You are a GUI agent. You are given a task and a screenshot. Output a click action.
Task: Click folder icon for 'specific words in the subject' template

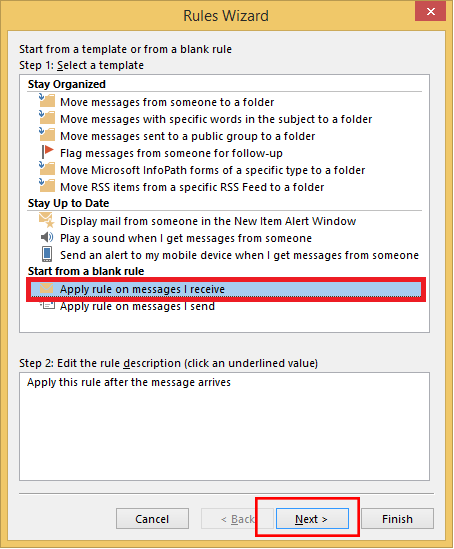pyautogui.click(x=47, y=118)
